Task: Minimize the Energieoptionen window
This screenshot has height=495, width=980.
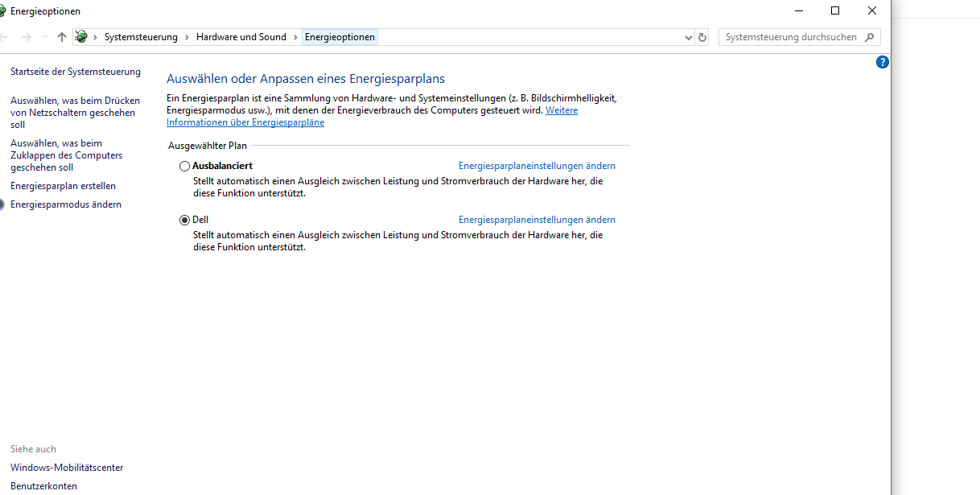Action: pos(799,10)
